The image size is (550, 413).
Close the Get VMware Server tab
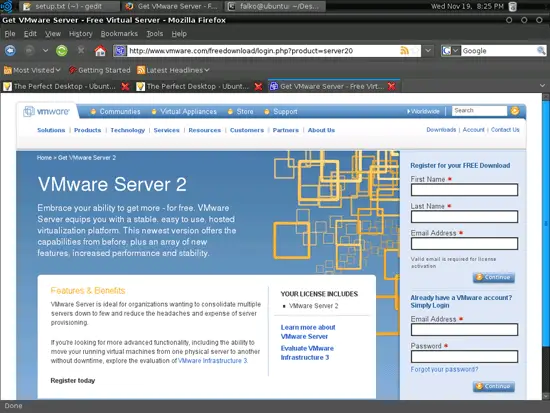392,86
